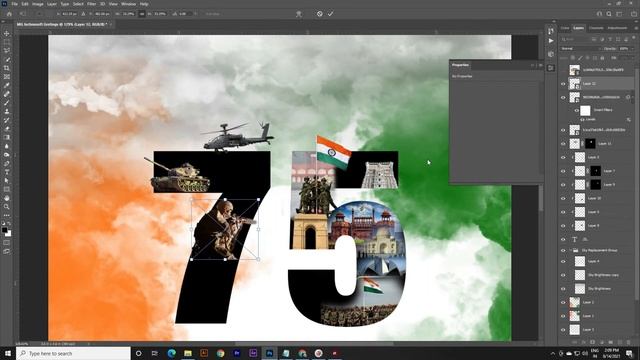Create a new layer icon
The image size is (640, 360).
[620, 342]
